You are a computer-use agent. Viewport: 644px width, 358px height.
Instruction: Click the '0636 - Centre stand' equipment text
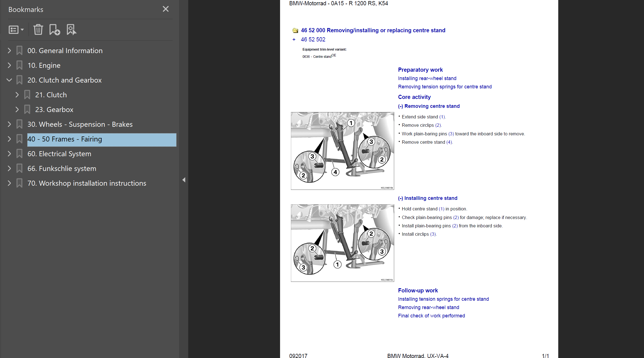(319, 56)
